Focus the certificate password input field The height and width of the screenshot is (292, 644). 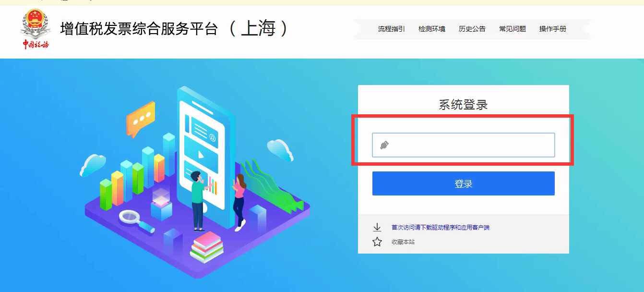(x=463, y=145)
